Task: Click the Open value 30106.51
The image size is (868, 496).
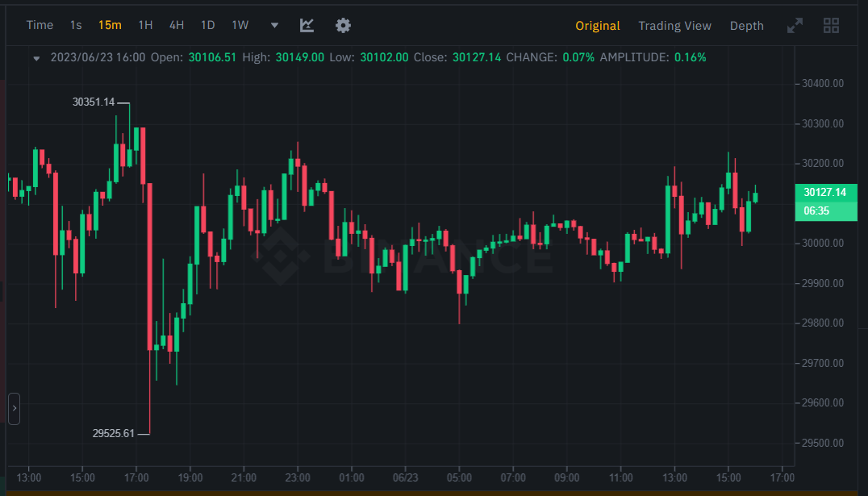Action: [212, 57]
